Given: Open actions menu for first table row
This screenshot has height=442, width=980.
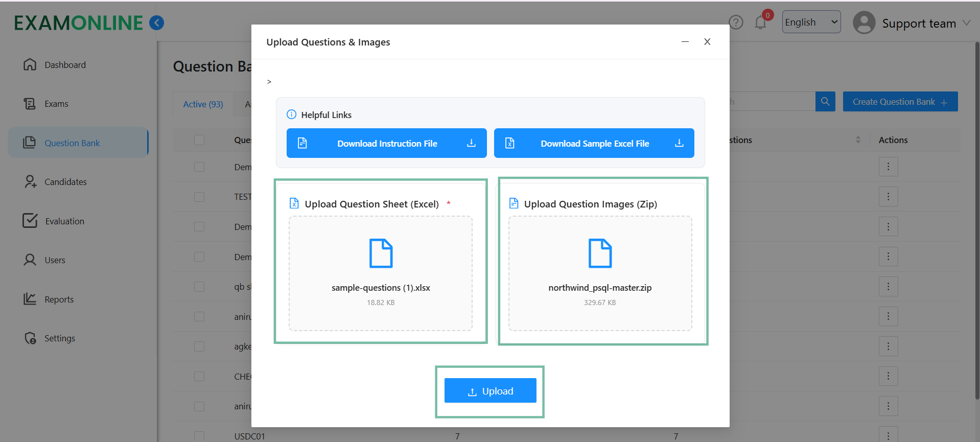Looking at the screenshot, I should click(x=888, y=167).
